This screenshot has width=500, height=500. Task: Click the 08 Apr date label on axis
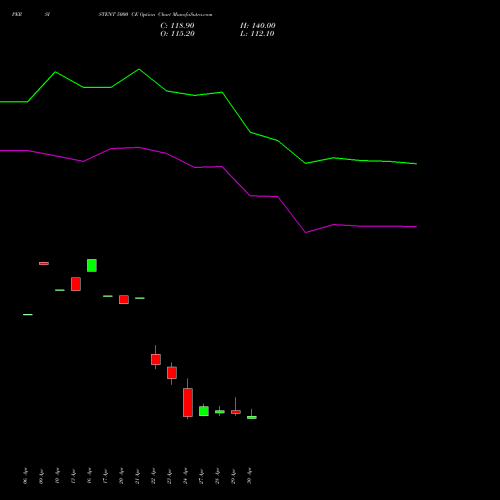tap(25, 476)
